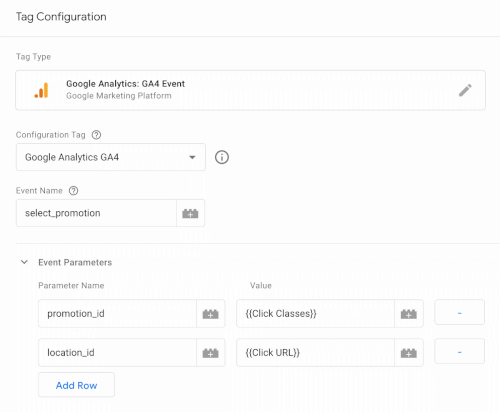Edit the {{Click URL}} value field
This screenshot has height=412, width=500.
click(315, 353)
